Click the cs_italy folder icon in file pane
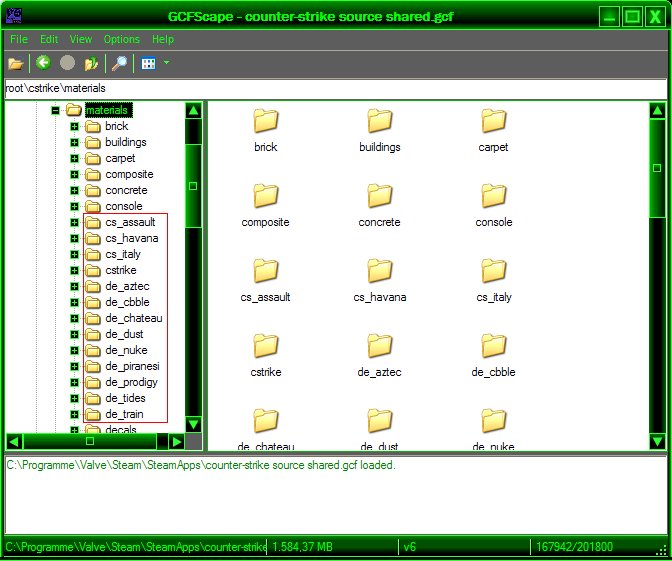 click(494, 270)
